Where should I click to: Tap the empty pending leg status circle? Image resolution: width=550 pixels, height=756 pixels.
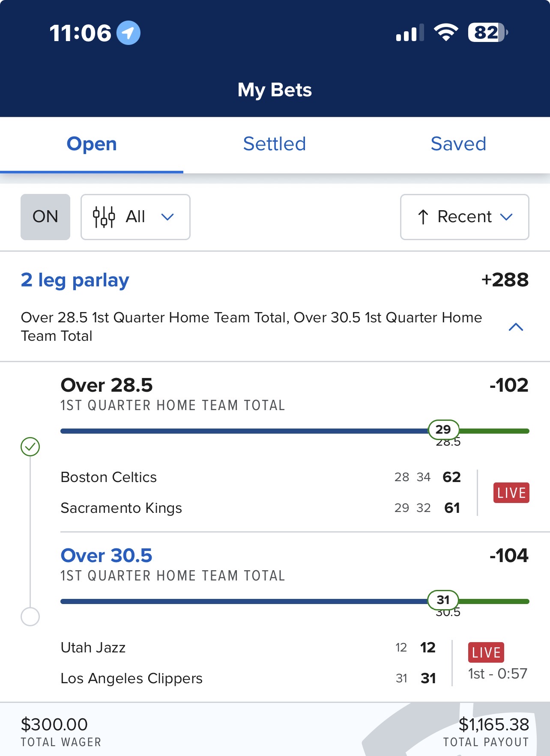click(x=30, y=616)
